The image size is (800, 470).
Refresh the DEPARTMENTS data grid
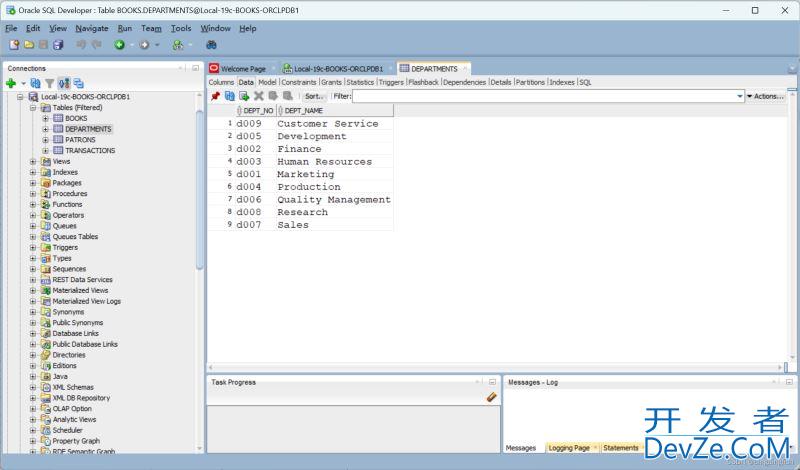(x=230, y=96)
